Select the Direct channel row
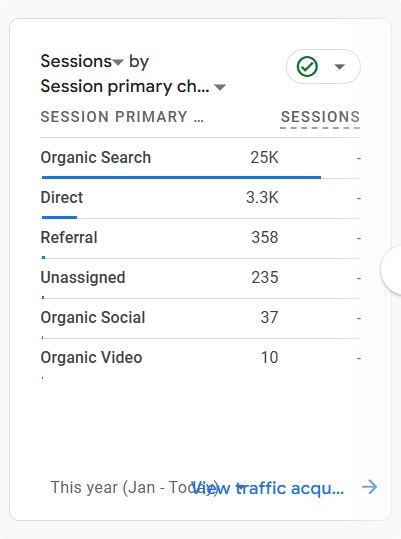Screen dimensions: 401x539 coord(201,198)
